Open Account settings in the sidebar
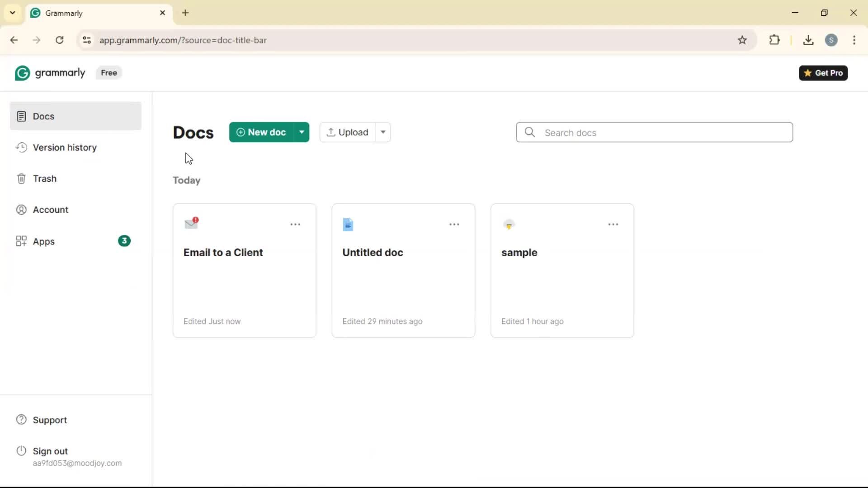 [50, 210]
